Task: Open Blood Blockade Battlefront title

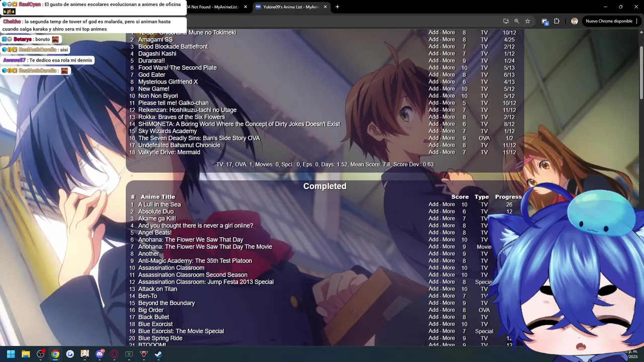Action: [173, 47]
